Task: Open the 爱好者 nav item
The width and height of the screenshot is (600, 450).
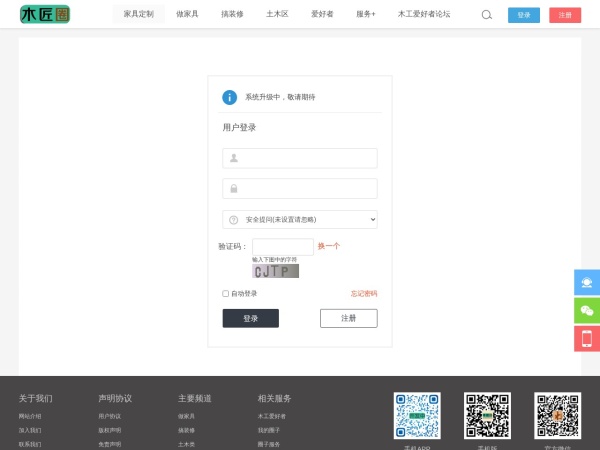Action: point(322,14)
